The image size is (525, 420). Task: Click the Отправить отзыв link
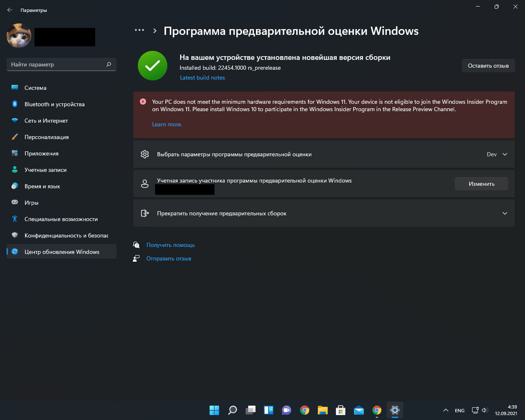169,258
